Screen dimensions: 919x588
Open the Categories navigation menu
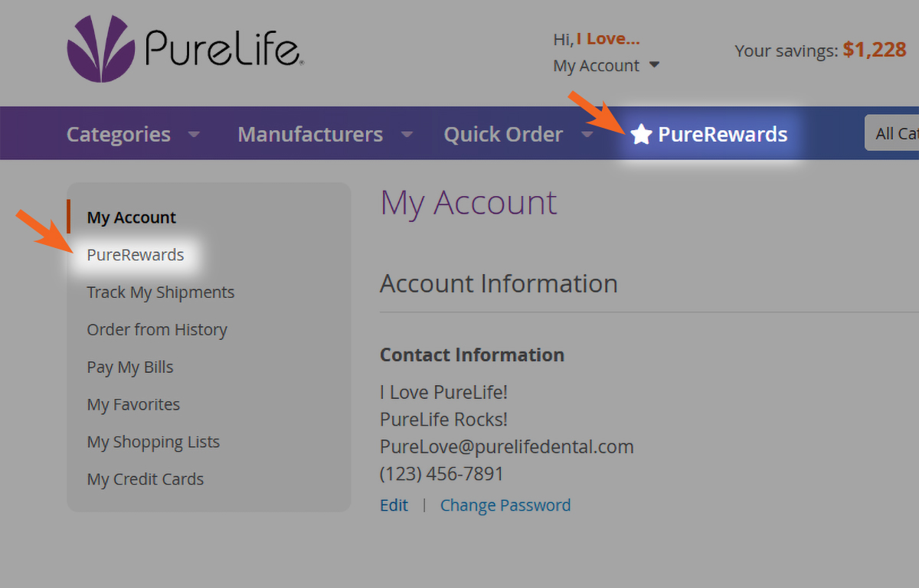click(119, 134)
